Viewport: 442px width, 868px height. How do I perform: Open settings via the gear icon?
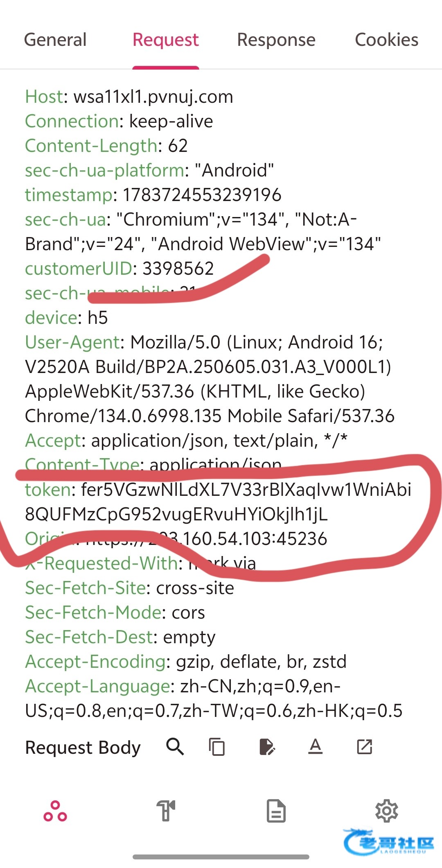[387, 811]
